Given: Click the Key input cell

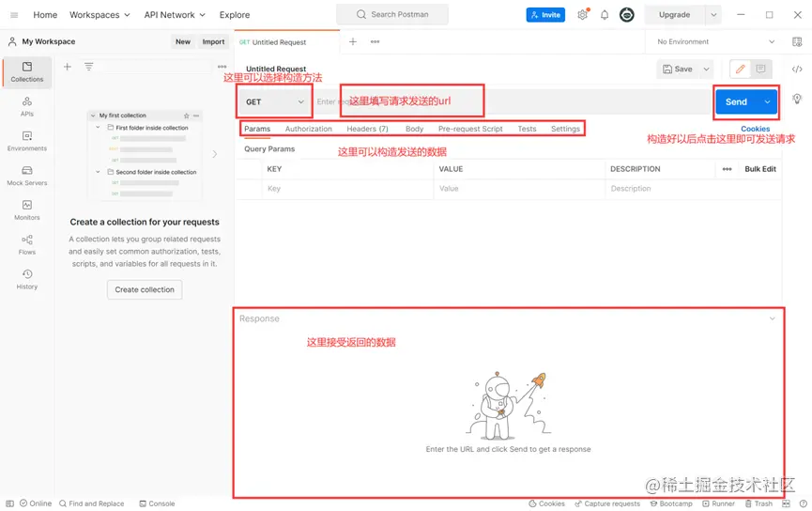Looking at the screenshot, I should tap(347, 189).
